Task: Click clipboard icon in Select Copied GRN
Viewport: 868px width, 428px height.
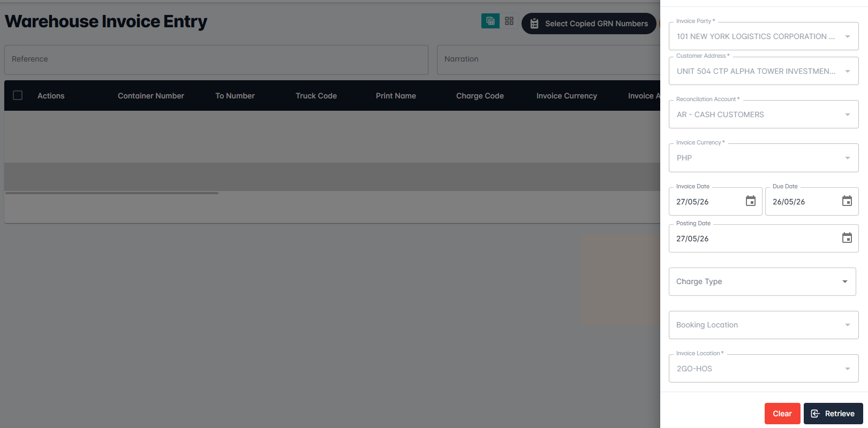Action: pyautogui.click(x=534, y=24)
